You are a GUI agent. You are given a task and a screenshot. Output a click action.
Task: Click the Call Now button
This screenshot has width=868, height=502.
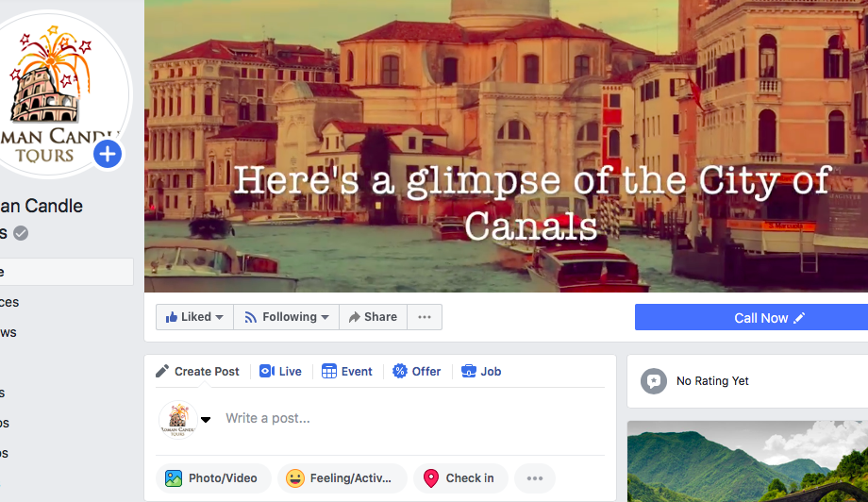[x=751, y=318]
